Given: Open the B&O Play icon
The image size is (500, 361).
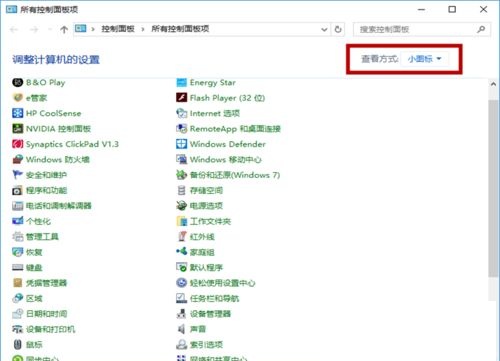Looking at the screenshot, I should (x=17, y=82).
